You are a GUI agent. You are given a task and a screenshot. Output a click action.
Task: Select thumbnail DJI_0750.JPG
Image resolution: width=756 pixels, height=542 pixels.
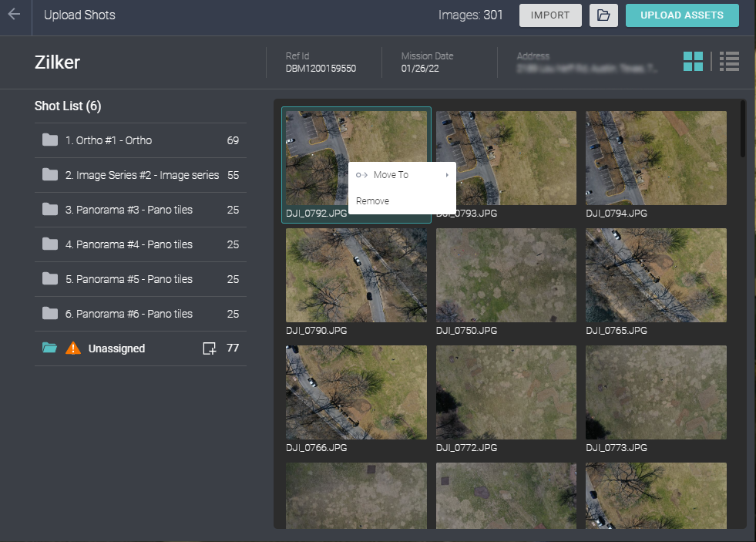tap(506, 275)
